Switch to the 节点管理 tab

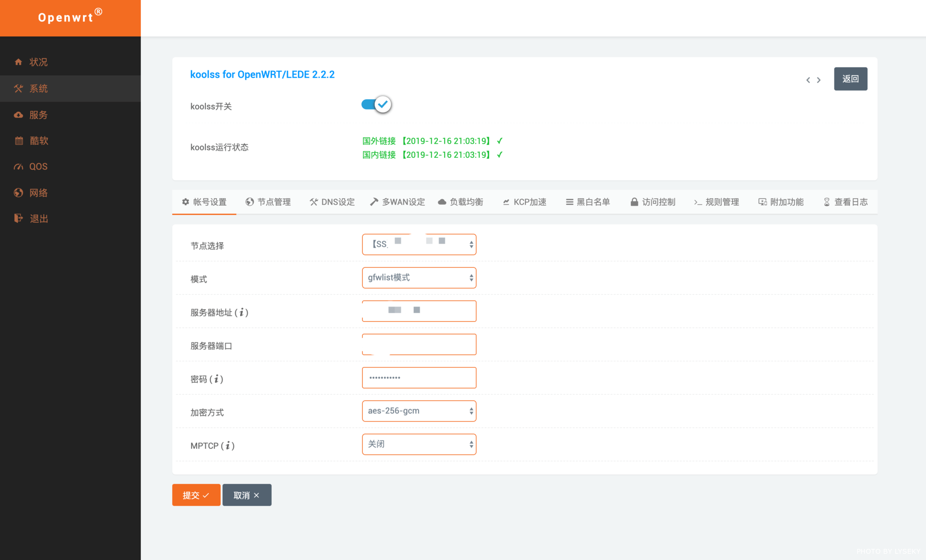pos(268,202)
